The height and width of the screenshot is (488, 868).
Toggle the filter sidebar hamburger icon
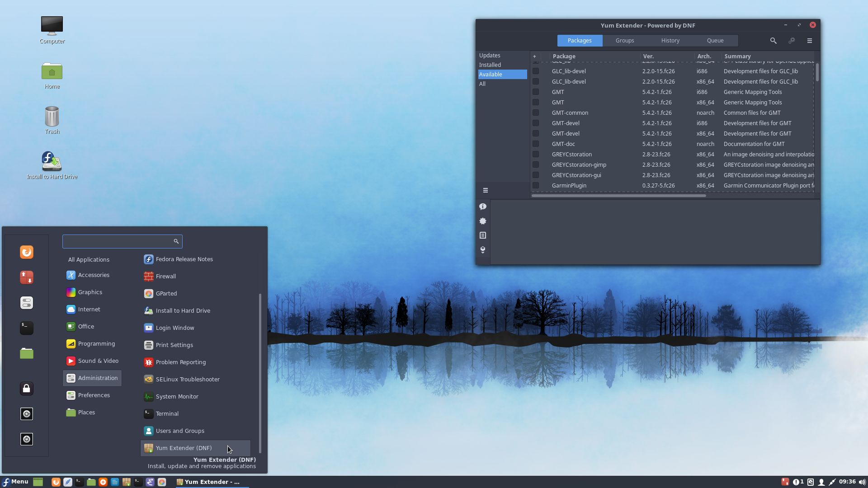pyautogui.click(x=485, y=190)
